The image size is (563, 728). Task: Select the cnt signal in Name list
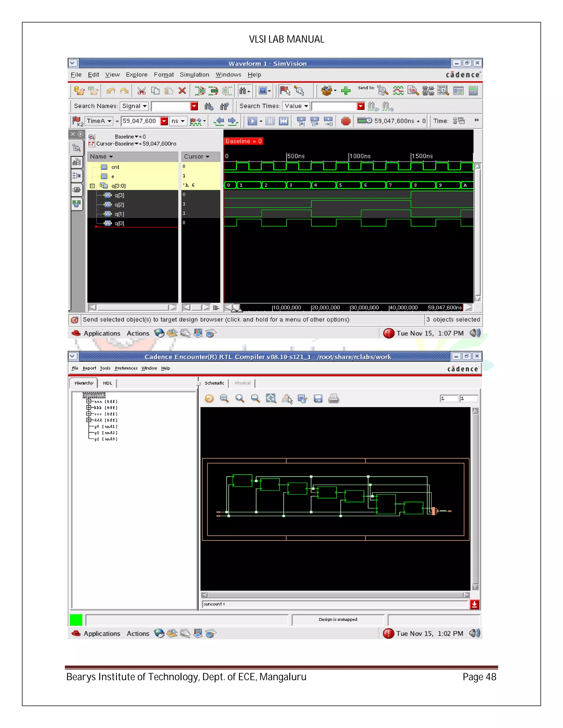point(115,167)
